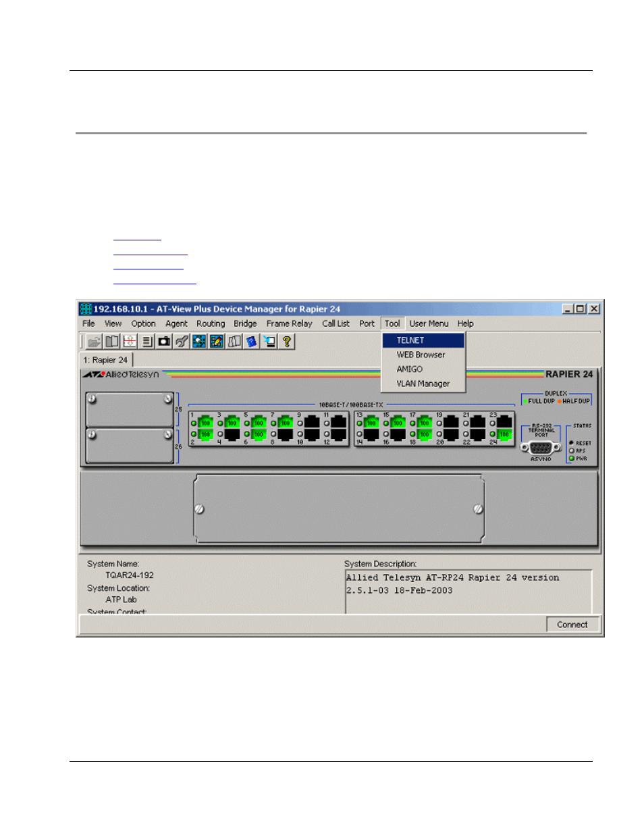Screen dimensions: 644x834
Task: Open the Agent menu
Action: click(177, 323)
